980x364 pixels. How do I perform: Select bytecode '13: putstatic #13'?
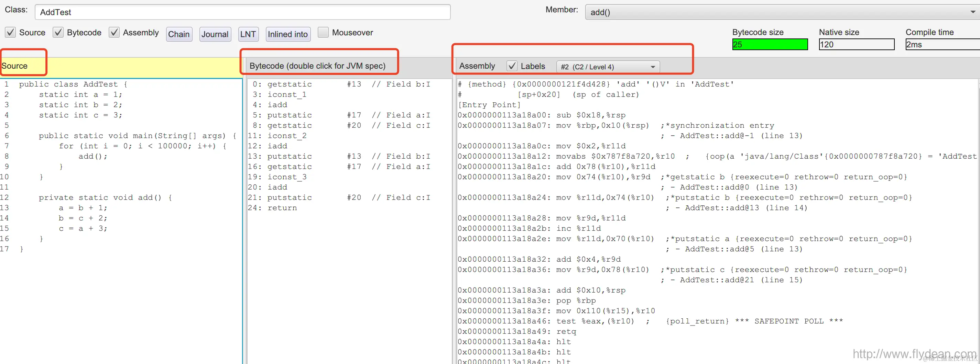339,156
